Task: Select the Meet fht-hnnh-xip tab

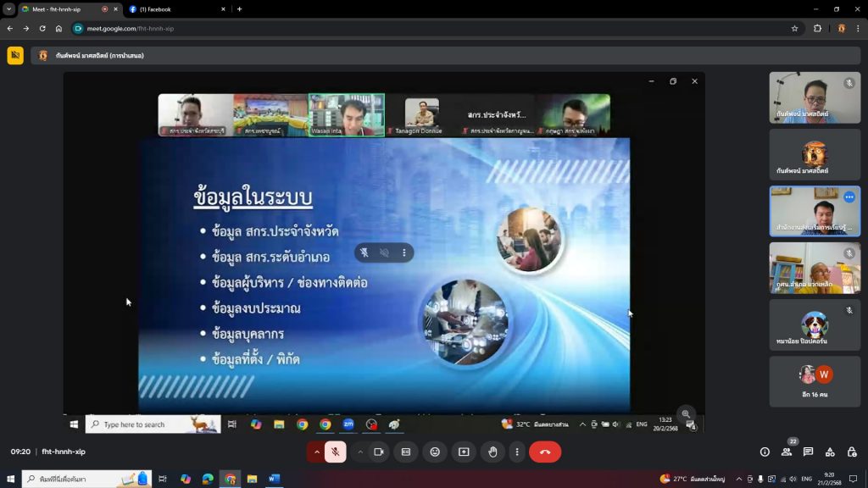Action: 64,9
